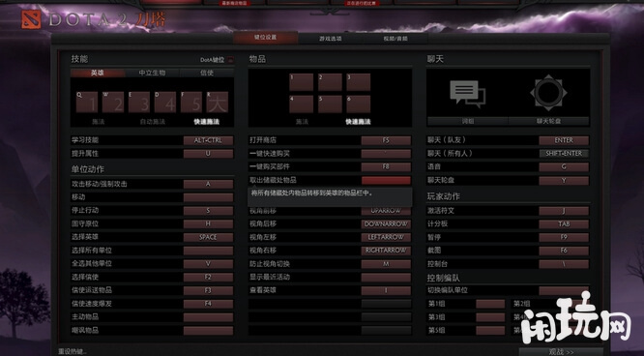
Task: Select the 英雄 ability sub-tab
Action: [x=98, y=73]
